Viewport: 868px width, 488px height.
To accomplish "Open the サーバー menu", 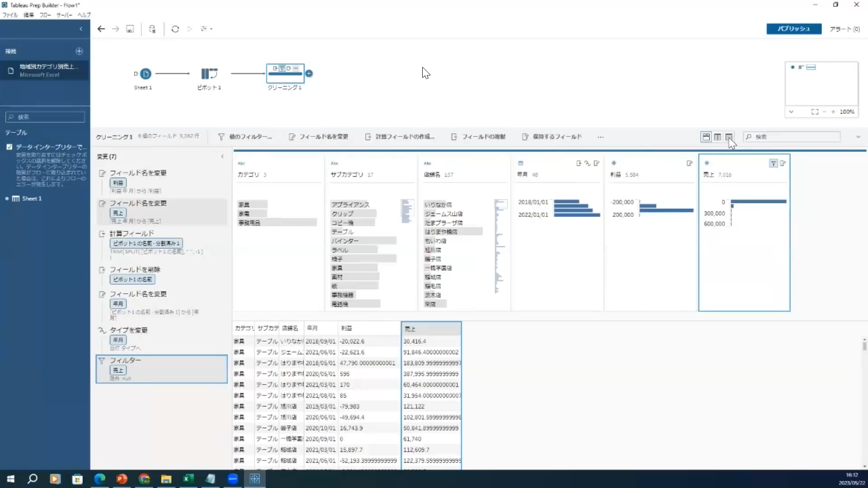I will pyautogui.click(x=64, y=15).
